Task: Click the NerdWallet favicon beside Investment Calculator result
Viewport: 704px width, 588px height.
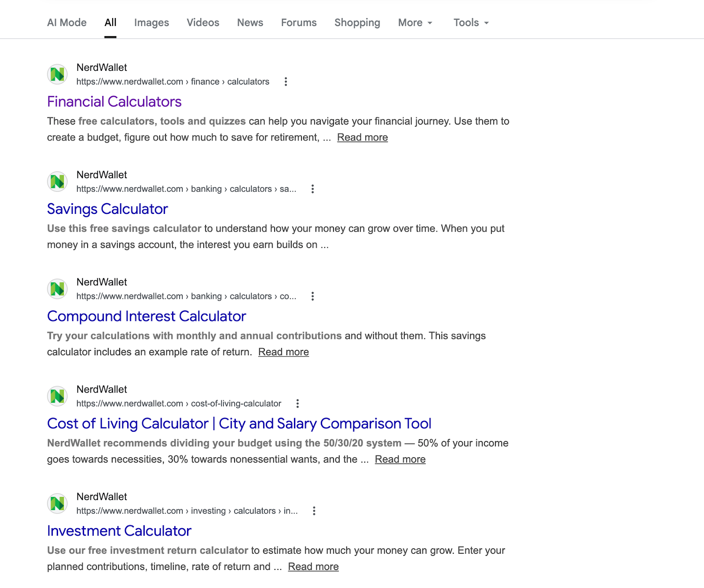Action: (x=57, y=503)
